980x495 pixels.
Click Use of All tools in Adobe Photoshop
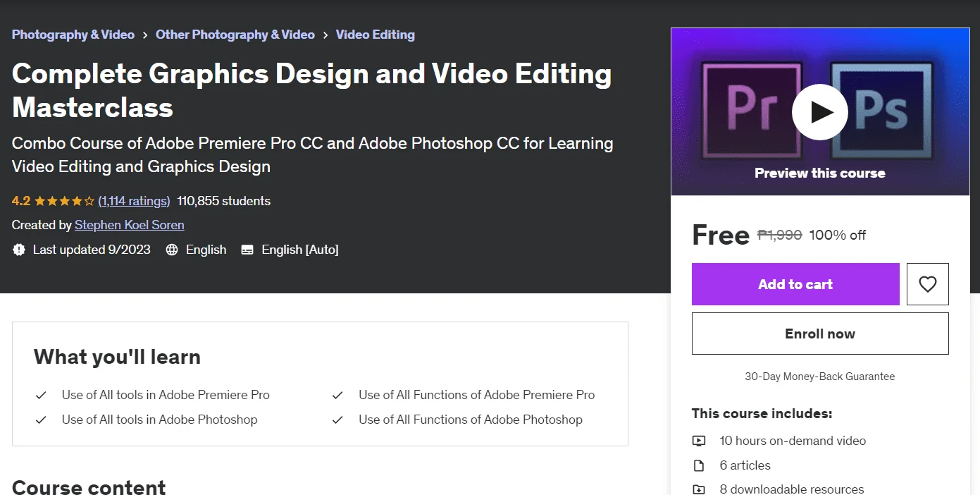pyautogui.click(x=159, y=420)
